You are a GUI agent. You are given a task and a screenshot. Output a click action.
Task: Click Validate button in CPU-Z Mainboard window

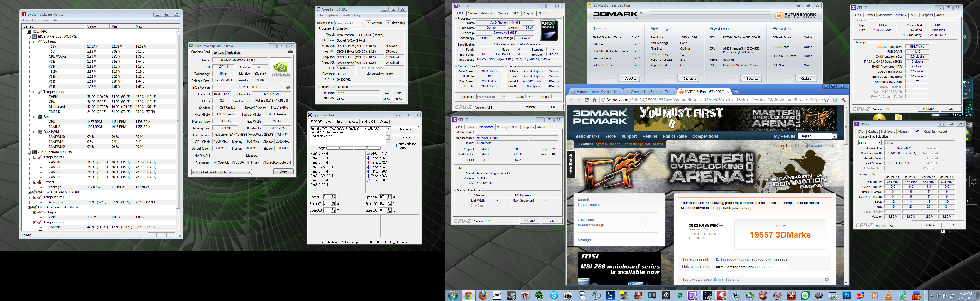(x=529, y=221)
